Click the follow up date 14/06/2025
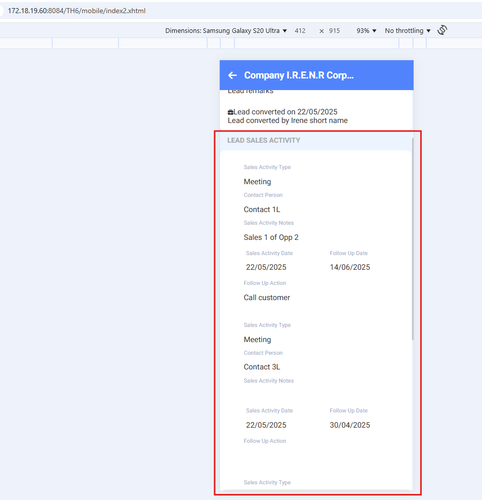 pyautogui.click(x=350, y=267)
